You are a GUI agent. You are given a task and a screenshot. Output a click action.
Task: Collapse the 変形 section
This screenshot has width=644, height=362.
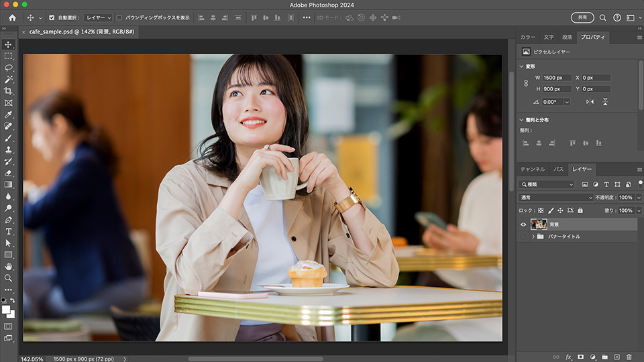click(x=522, y=66)
